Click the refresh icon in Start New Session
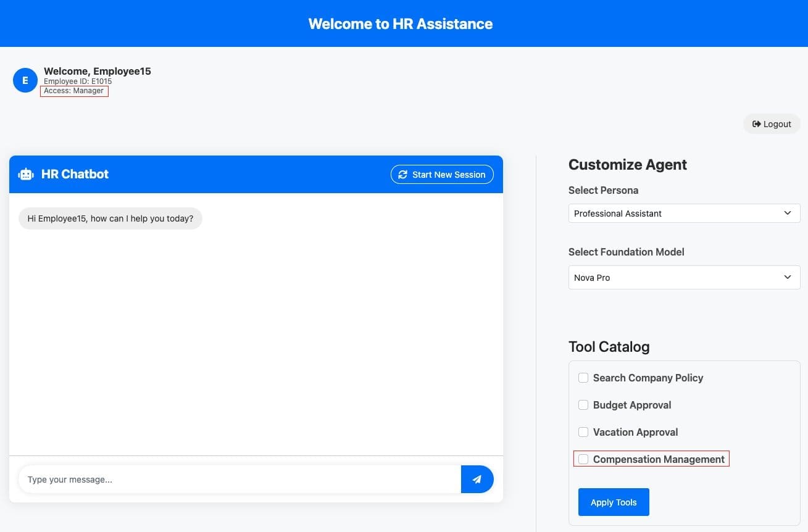This screenshot has width=808, height=532. pyautogui.click(x=402, y=175)
